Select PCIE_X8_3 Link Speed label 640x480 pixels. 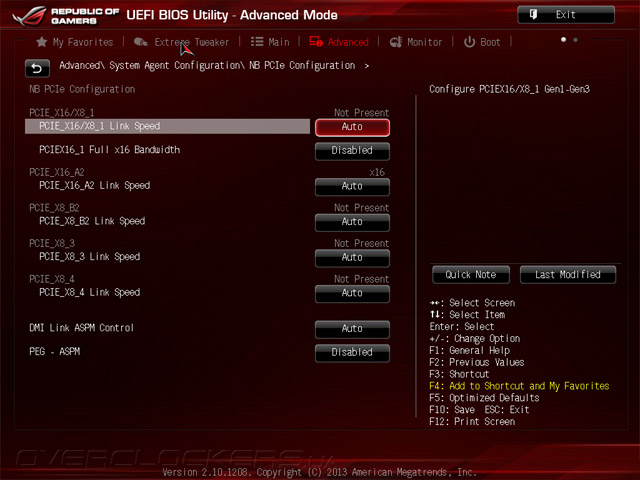[x=90, y=257]
